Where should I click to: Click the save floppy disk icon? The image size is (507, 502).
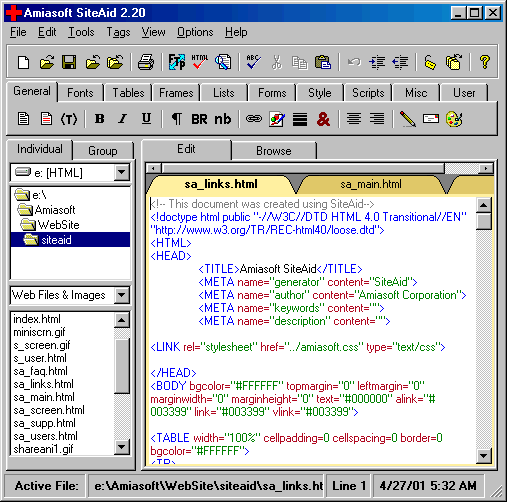tap(69, 62)
